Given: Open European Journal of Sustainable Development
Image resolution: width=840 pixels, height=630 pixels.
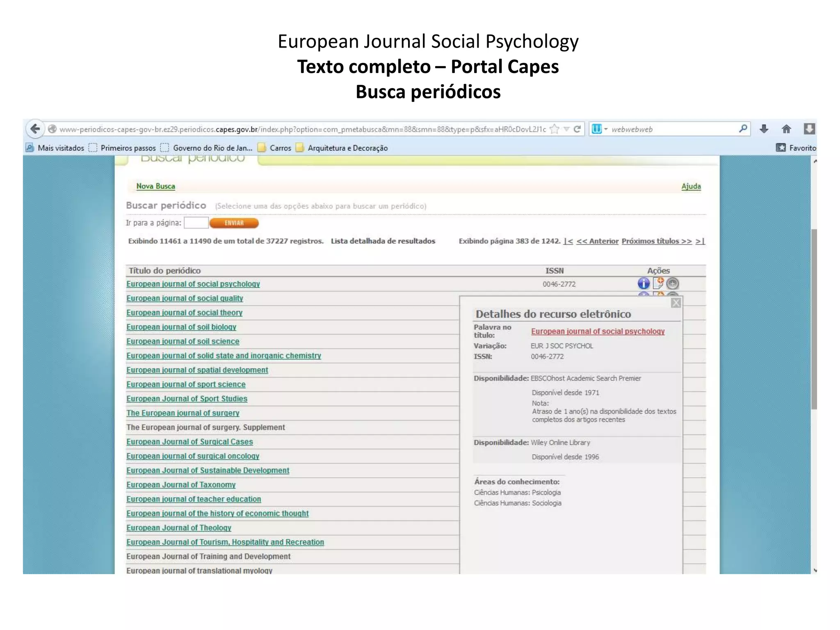Looking at the screenshot, I should [x=208, y=471].
